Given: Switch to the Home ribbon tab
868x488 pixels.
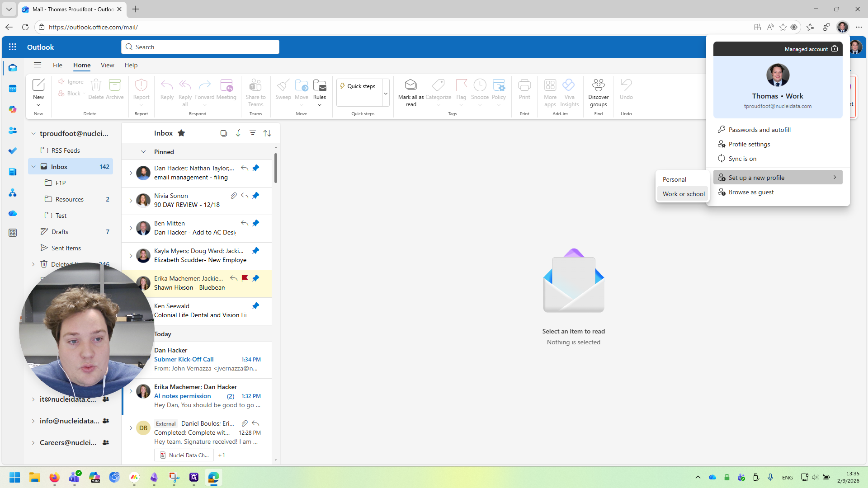Looking at the screenshot, I should tap(82, 65).
